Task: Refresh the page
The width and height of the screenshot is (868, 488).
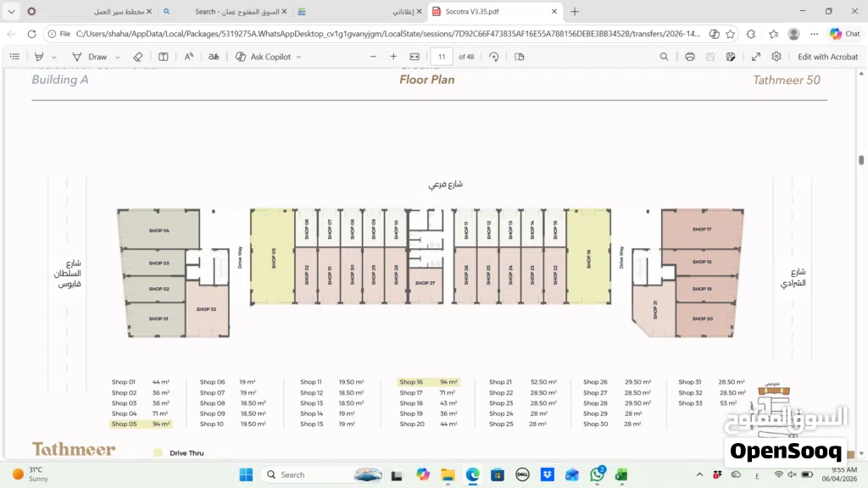Action: (31, 34)
